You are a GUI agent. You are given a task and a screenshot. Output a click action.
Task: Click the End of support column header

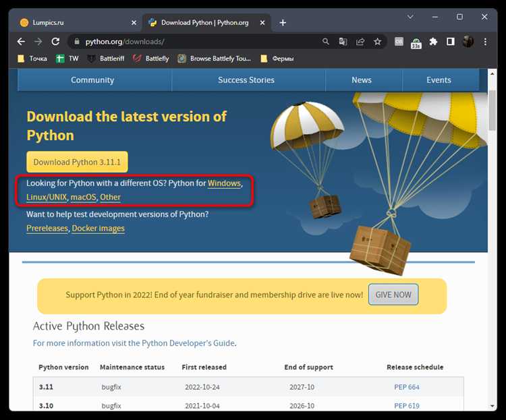tap(308, 367)
